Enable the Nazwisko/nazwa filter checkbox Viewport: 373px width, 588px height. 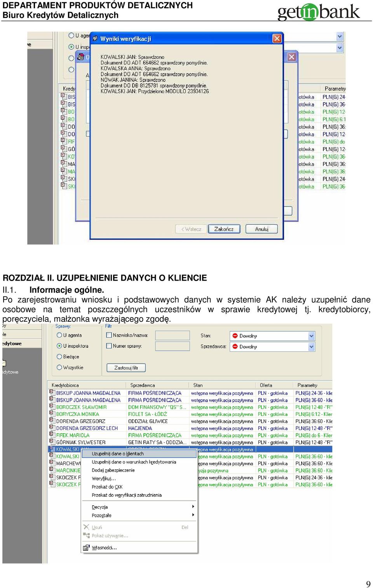(109, 335)
